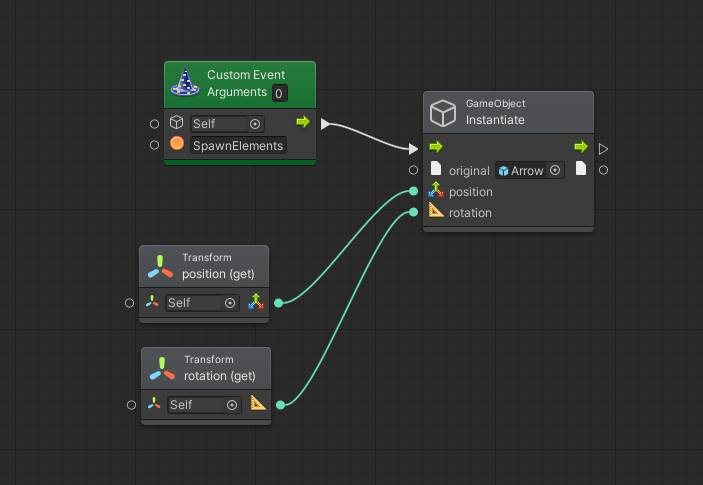Image resolution: width=703 pixels, height=485 pixels.
Task: Click the green flow output arrow on Custom Event
Action: pos(303,123)
